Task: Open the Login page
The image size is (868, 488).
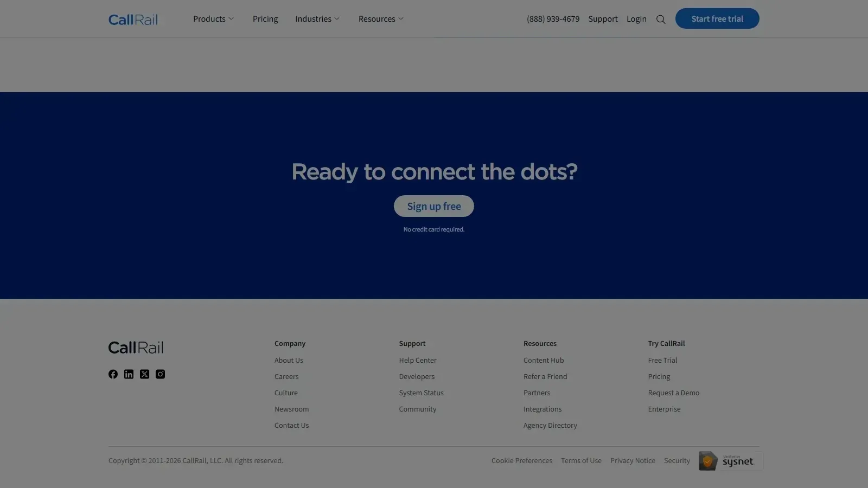Action: pyautogui.click(x=636, y=19)
